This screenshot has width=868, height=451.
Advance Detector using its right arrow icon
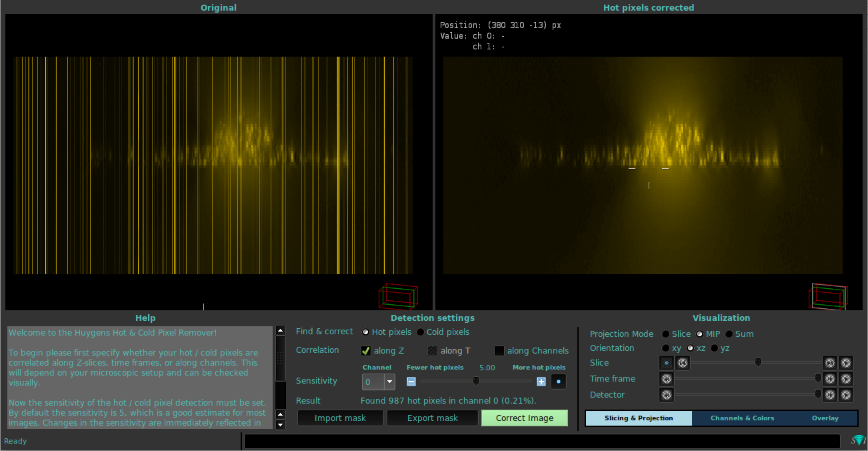[x=829, y=394]
